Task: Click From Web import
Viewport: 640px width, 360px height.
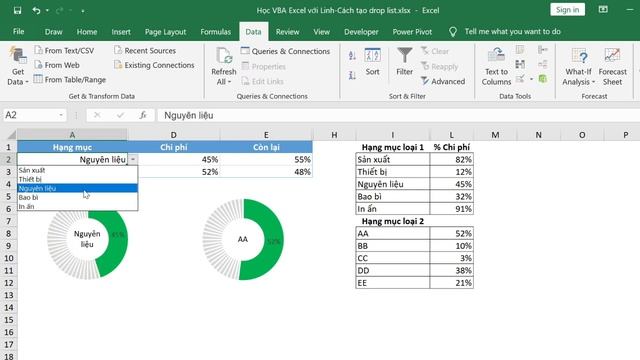Action: point(57,65)
